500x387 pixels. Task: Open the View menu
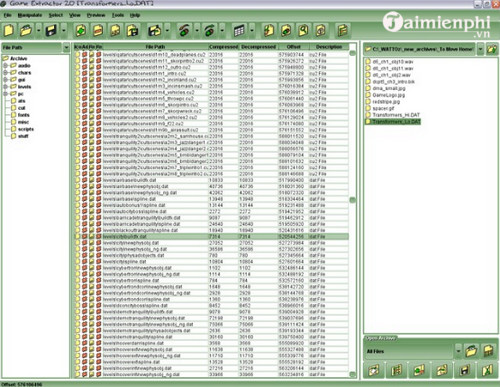75,15
